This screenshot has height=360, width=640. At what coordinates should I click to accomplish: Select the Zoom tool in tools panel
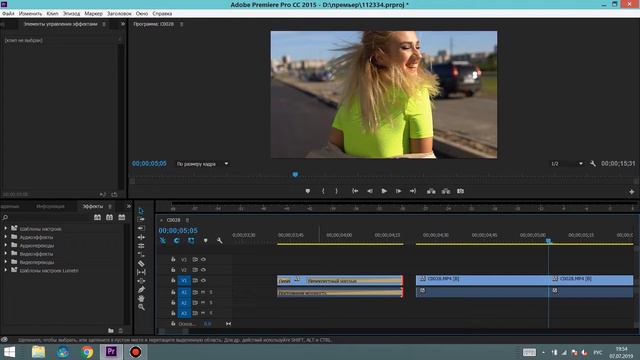[x=141, y=307]
